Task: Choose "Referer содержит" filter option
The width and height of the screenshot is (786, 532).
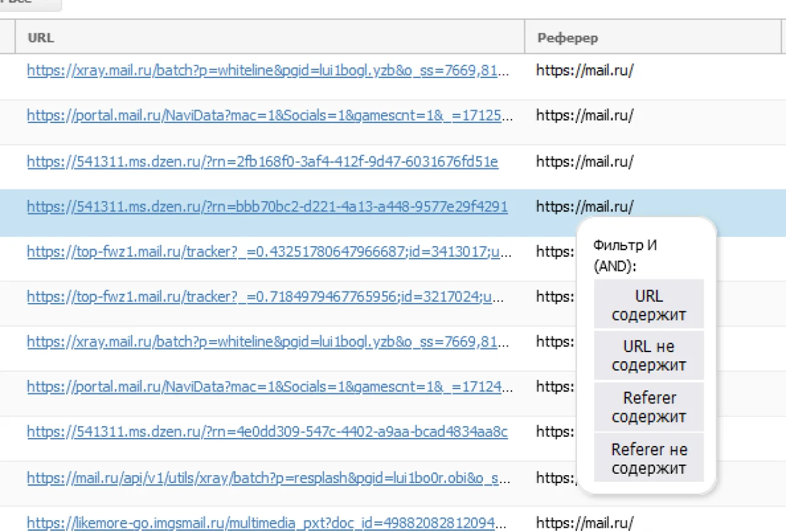Action: (x=649, y=406)
